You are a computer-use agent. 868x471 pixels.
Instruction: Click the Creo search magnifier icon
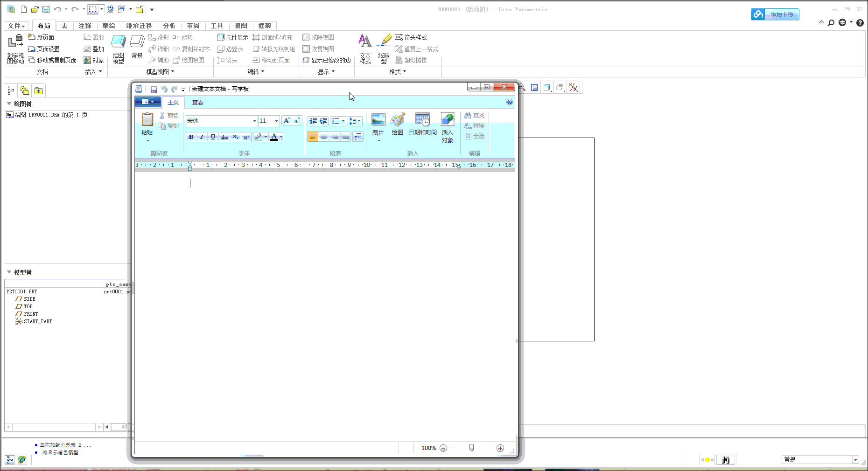click(831, 22)
